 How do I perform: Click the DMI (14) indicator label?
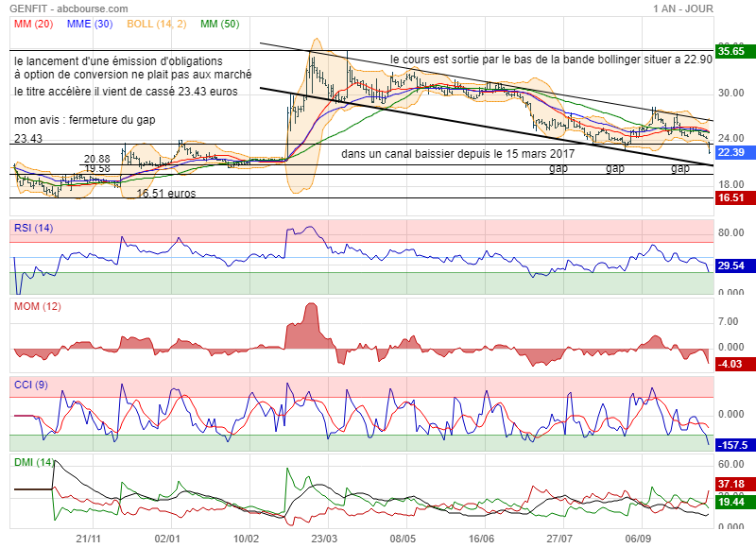pos(34,462)
